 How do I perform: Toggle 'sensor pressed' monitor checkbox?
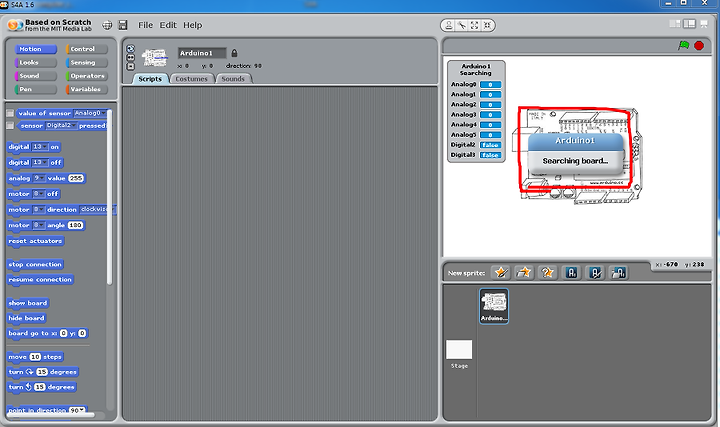(10, 125)
